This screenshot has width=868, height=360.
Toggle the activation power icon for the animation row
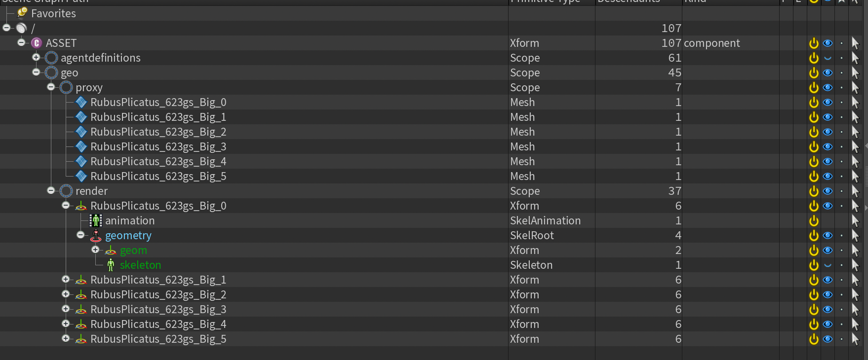pos(814,220)
